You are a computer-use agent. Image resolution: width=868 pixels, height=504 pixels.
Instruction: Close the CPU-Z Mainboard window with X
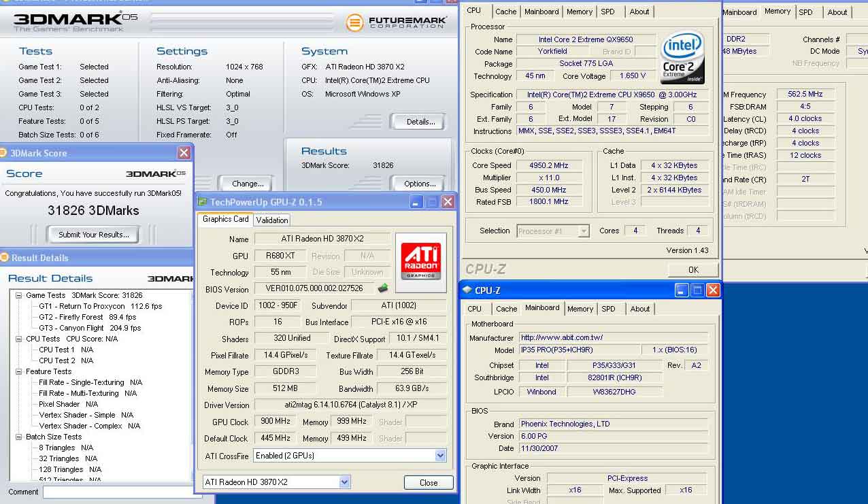(x=712, y=290)
